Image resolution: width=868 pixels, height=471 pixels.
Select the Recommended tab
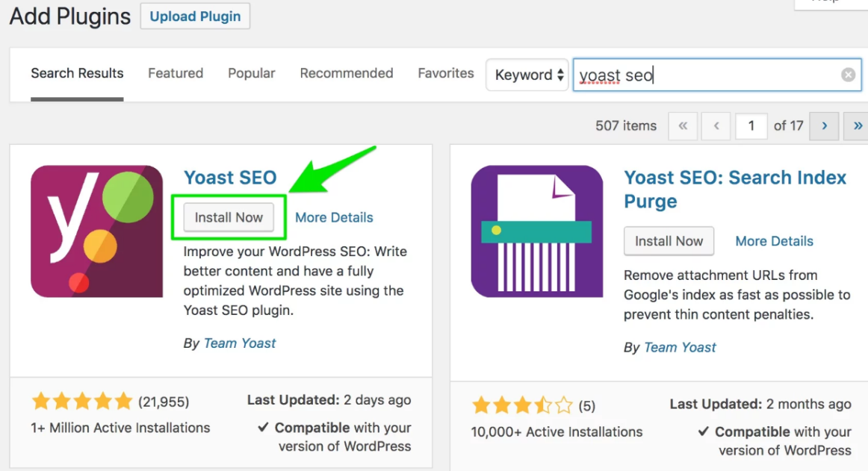coord(346,73)
